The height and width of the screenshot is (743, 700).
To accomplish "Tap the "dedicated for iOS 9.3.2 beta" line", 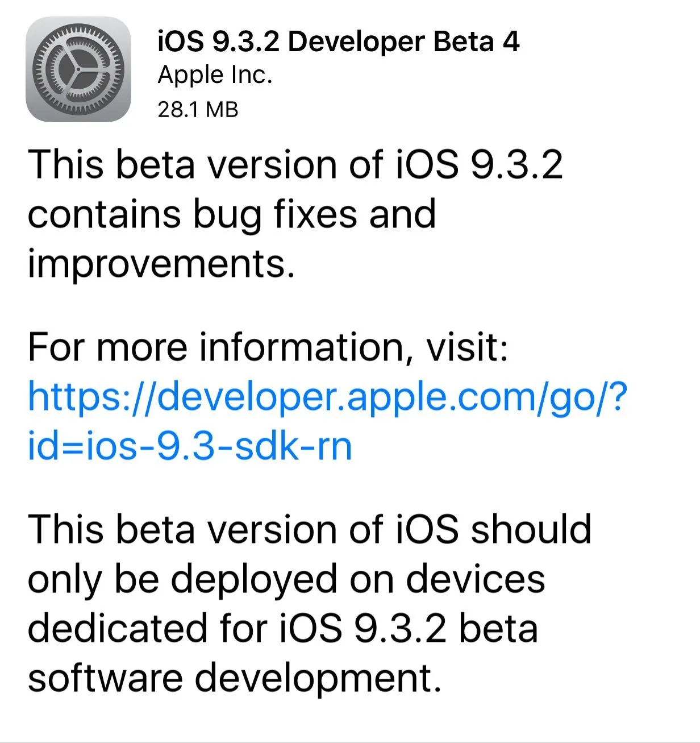I will [282, 629].
